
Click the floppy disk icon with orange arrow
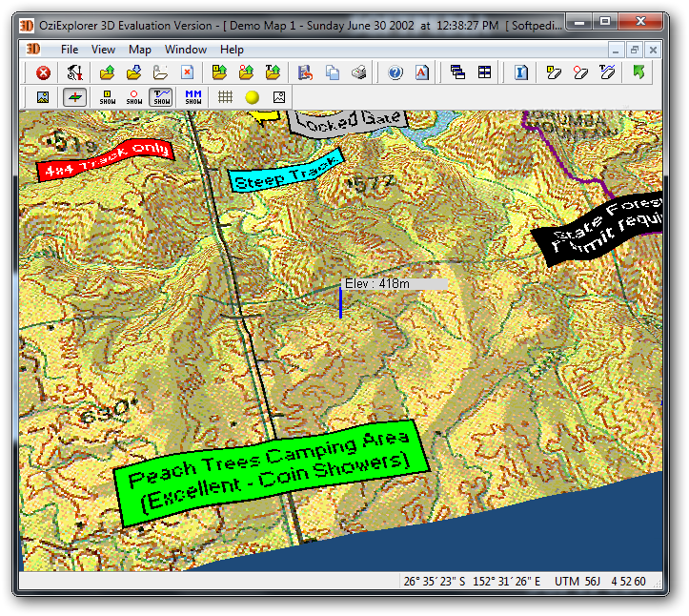tap(305, 72)
